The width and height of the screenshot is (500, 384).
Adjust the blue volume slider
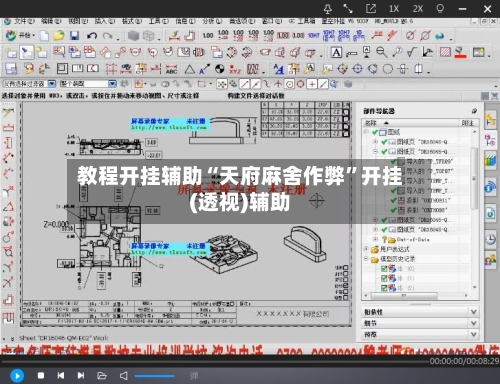pos(154,376)
